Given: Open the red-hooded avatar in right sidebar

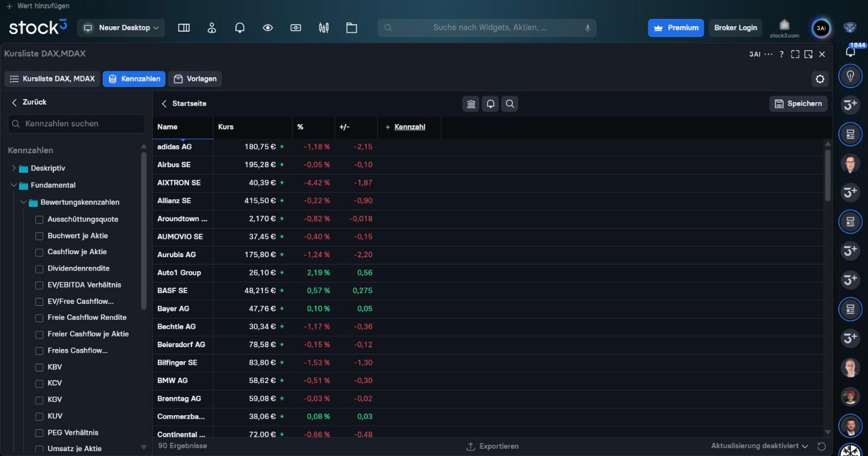Looking at the screenshot, I should [x=850, y=396].
